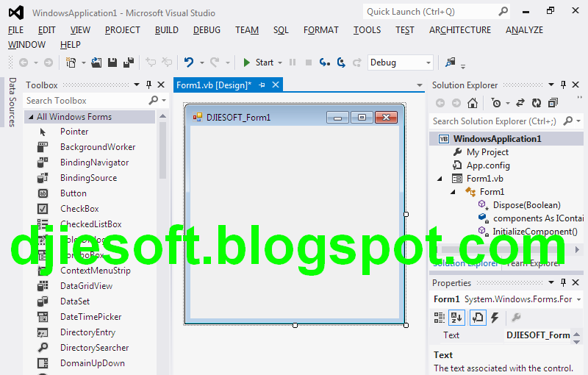Click the New Project toolbar icon

[x=71, y=63]
